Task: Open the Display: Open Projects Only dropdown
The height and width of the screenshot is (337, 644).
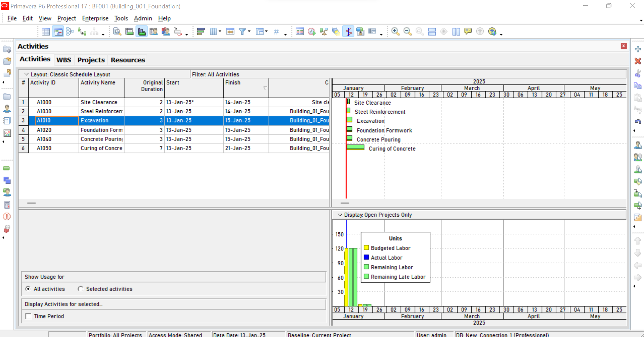Action: pos(340,215)
